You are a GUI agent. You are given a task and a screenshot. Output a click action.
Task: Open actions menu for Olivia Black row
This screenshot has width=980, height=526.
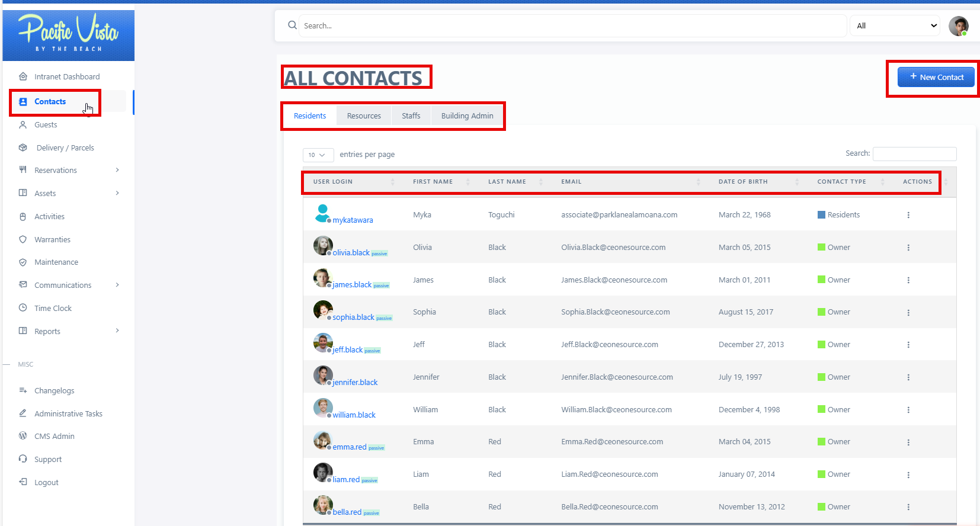(x=908, y=248)
